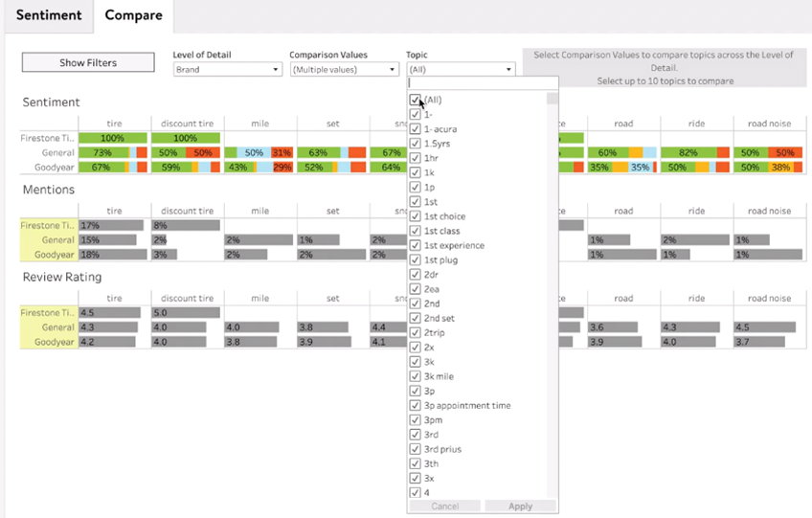Toggle '3p appointment time' checkbox
Viewport: 812px width, 518px height.
(415, 405)
